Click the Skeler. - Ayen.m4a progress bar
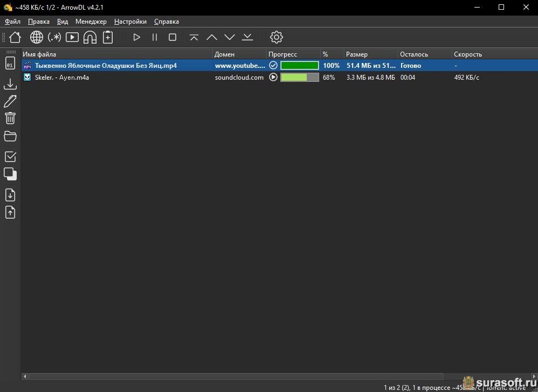Screen dimensions: 538x392 pyautogui.click(x=300, y=78)
